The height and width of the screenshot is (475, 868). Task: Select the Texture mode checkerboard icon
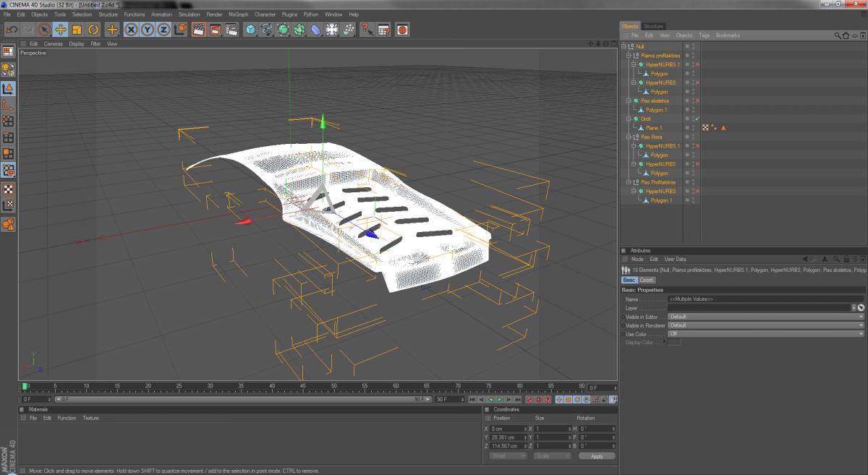tap(8, 189)
